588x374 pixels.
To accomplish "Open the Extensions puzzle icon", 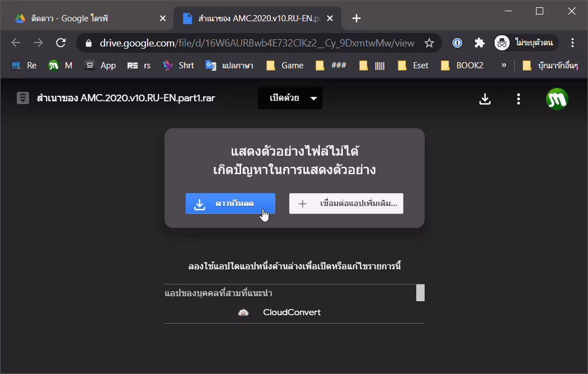I will [479, 43].
